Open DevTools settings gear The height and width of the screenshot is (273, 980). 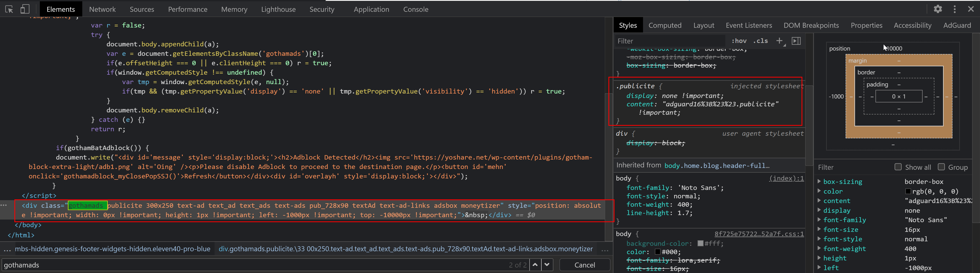click(938, 9)
